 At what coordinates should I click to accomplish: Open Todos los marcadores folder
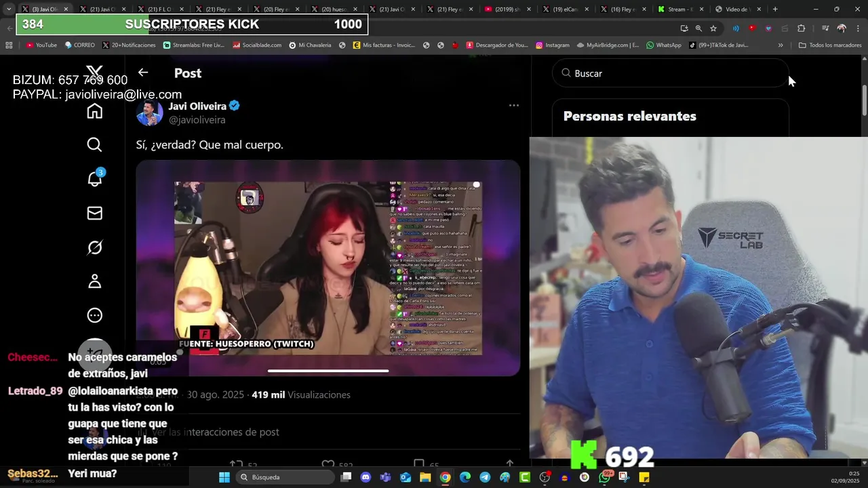click(830, 45)
